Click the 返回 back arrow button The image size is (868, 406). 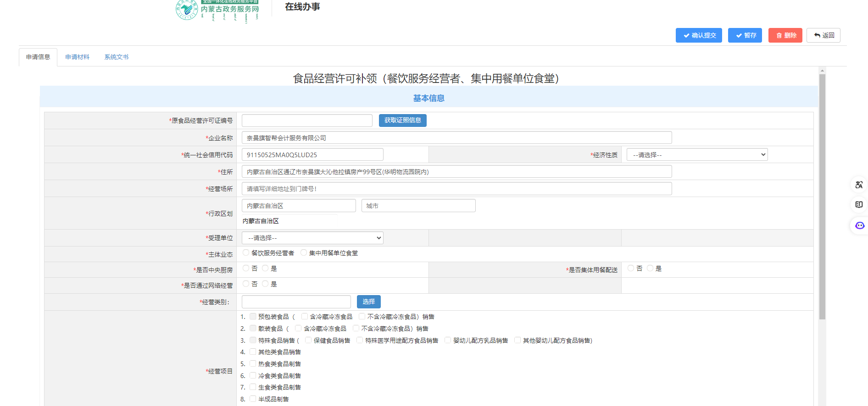point(823,35)
